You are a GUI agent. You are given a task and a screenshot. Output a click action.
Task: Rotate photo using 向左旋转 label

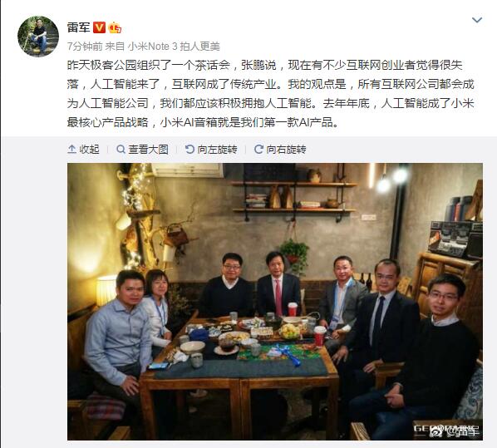[x=217, y=150]
